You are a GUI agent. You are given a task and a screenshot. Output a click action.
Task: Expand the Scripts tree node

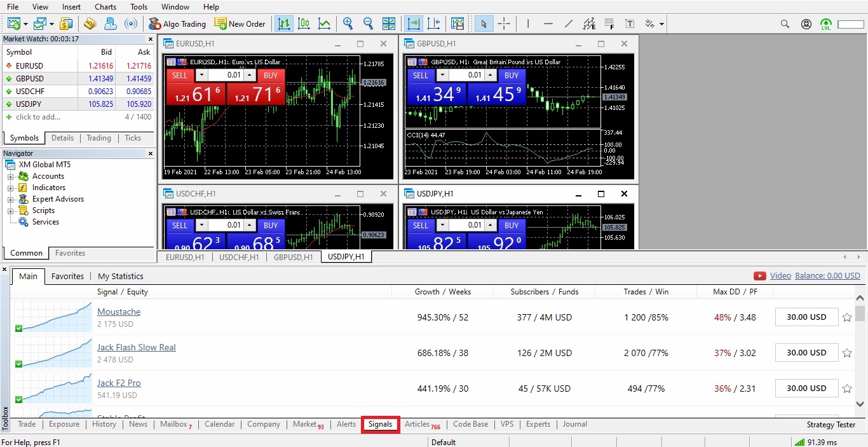coord(10,210)
